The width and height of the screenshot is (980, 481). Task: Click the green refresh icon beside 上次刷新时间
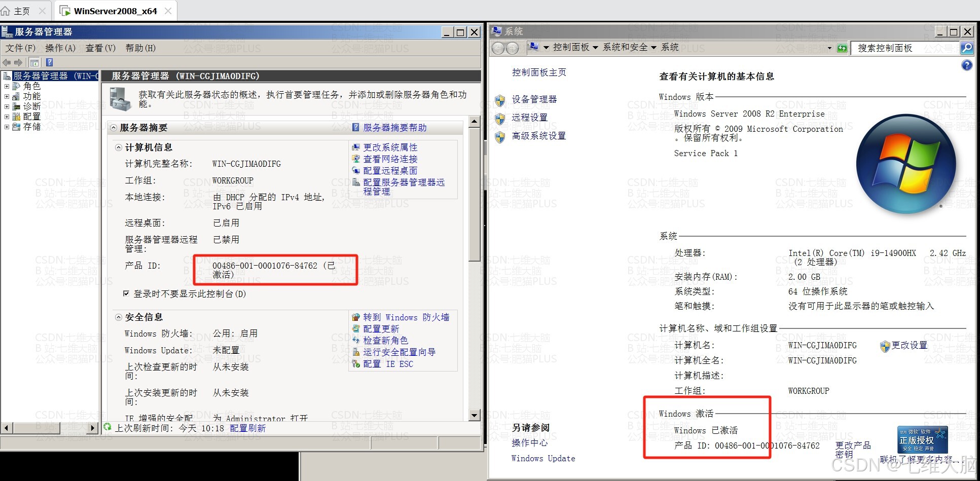(x=107, y=427)
